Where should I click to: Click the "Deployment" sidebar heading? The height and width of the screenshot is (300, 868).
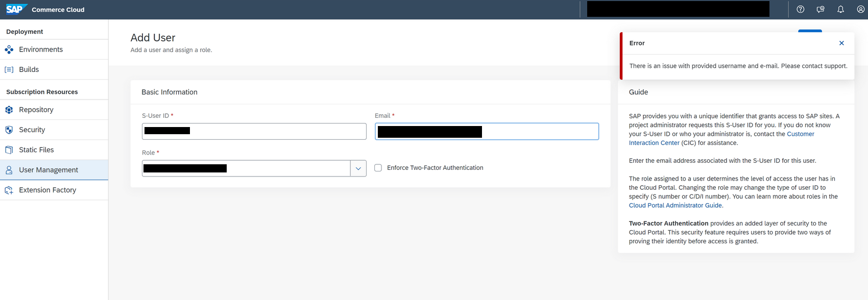tap(25, 32)
